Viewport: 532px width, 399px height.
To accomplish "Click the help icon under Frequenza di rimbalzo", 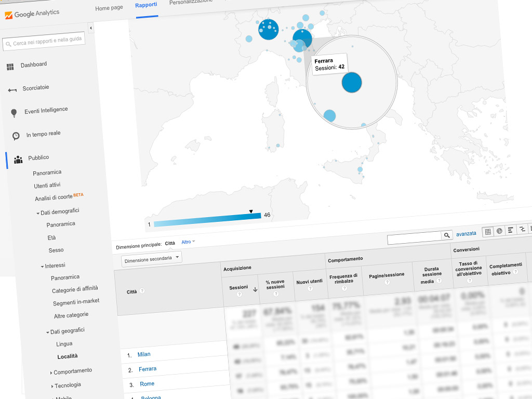I will (x=344, y=288).
